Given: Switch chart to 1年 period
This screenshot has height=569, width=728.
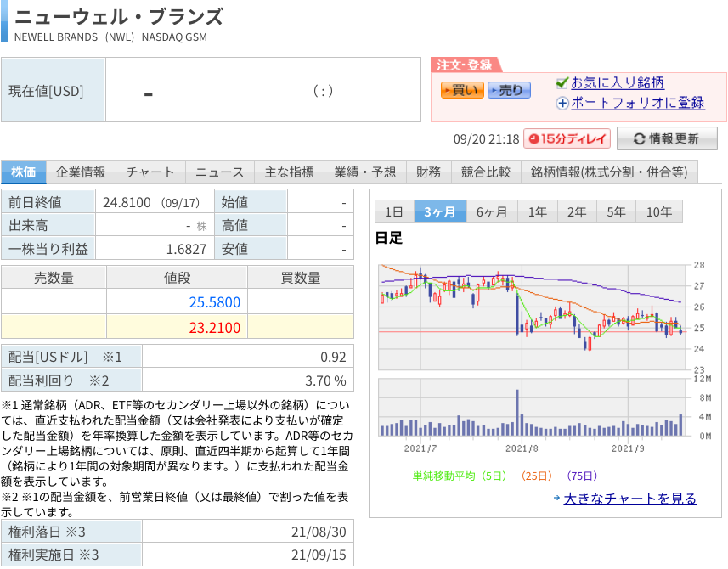Looking at the screenshot, I should click(538, 211).
